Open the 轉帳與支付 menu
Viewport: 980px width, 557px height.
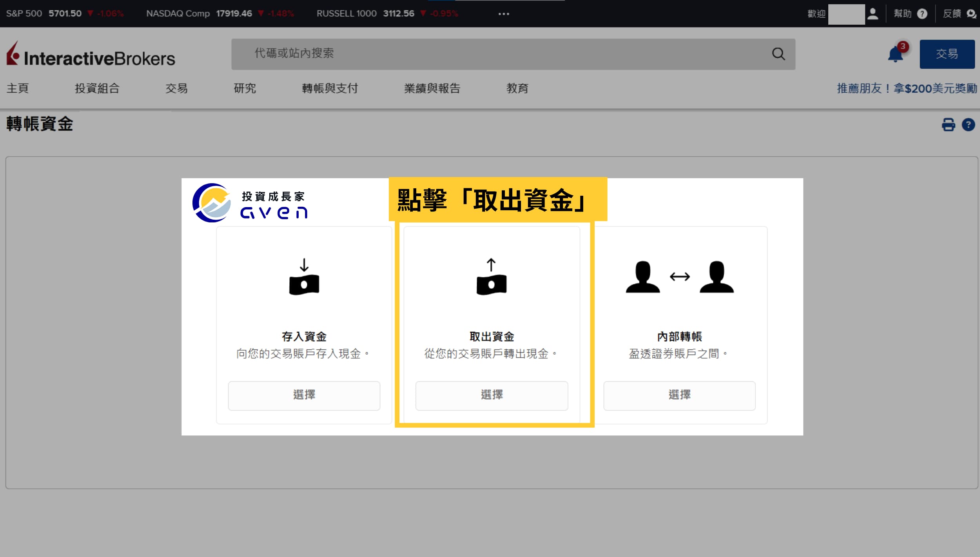click(x=330, y=88)
